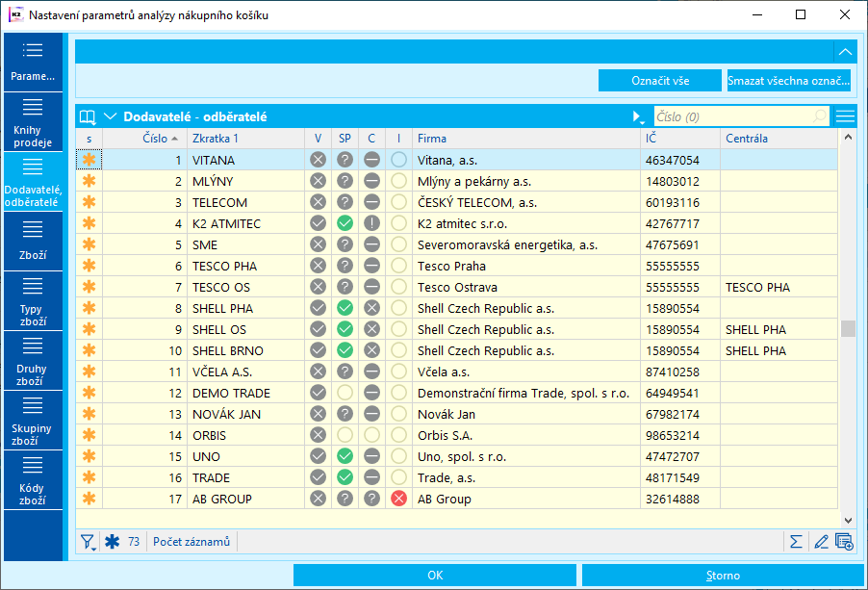The height and width of the screenshot is (590, 868).
Task: Click the sum (sigma) icon
Action: [796, 541]
